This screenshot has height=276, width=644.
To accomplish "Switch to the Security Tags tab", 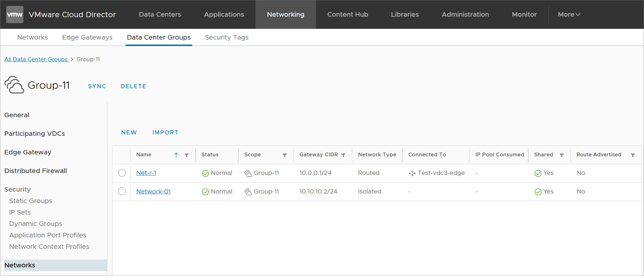I will tap(227, 37).
